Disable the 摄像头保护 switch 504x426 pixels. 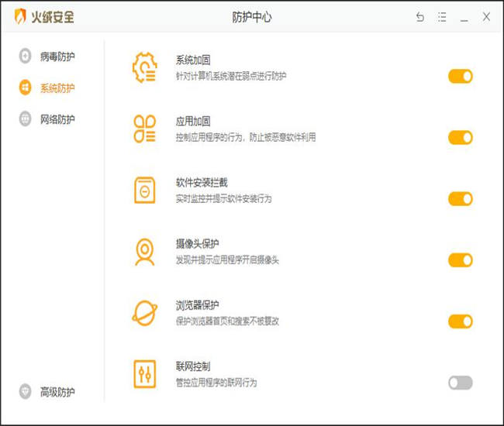(x=460, y=259)
